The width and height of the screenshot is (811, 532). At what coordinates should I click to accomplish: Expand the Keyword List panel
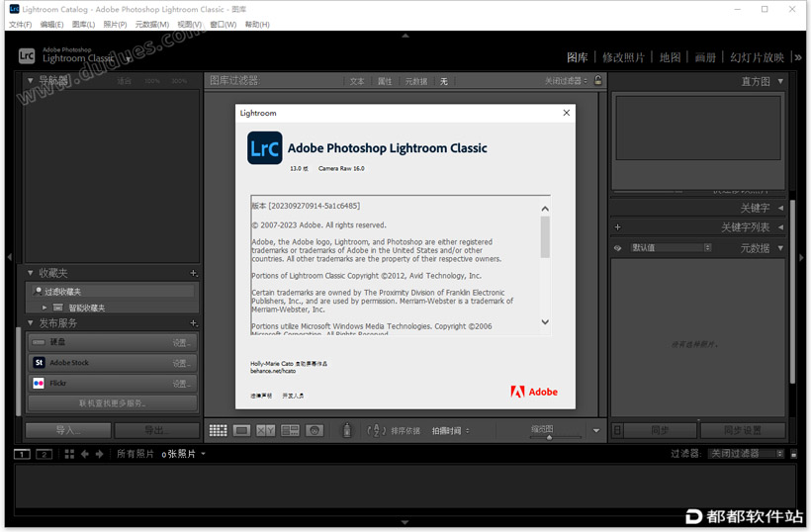click(x=780, y=227)
